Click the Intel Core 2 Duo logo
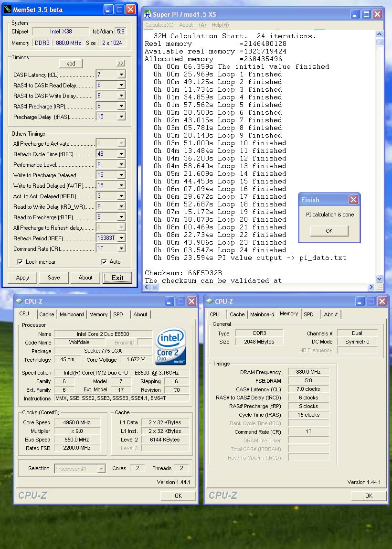The width and height of the screenshot is (392, 549). [x=170, y=346]
